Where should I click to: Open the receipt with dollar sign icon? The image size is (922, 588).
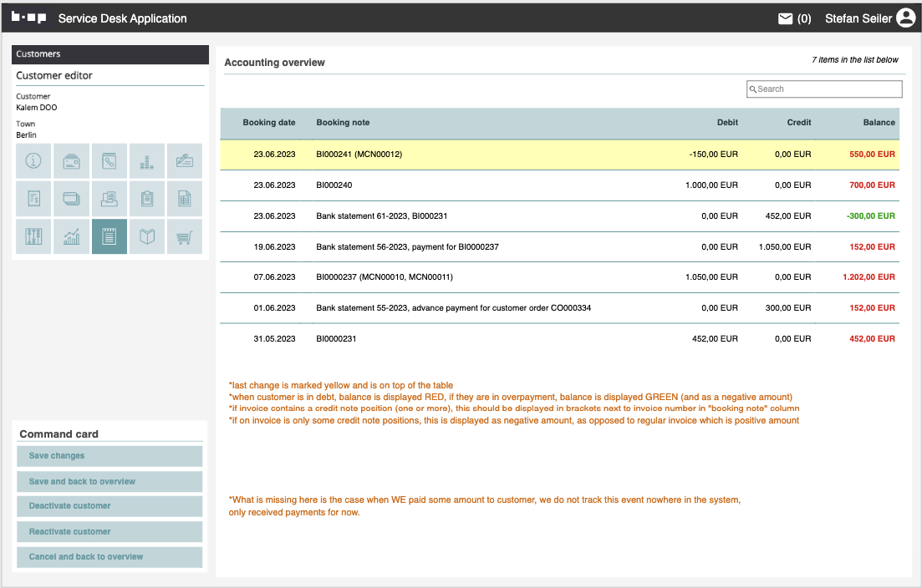click(33, 199)
